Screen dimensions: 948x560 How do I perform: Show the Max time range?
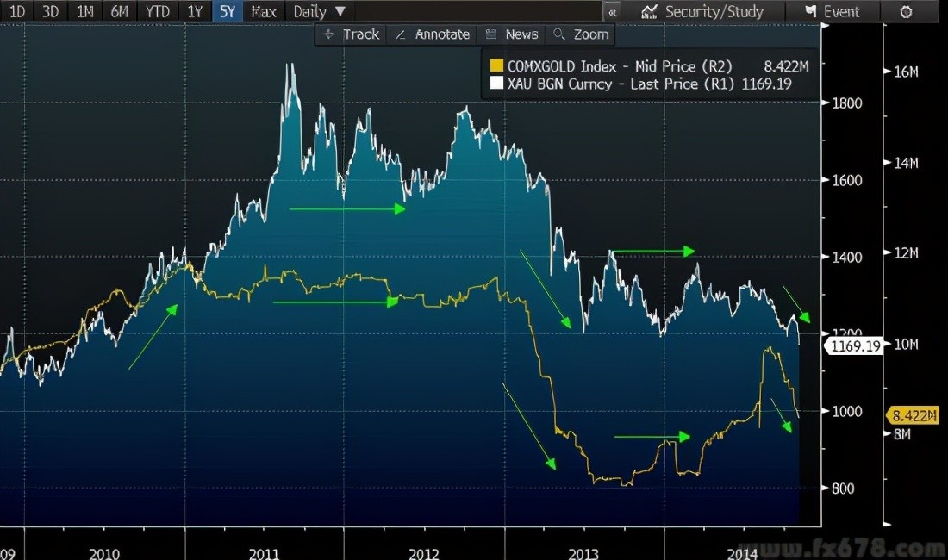click(x=264, y=11)
